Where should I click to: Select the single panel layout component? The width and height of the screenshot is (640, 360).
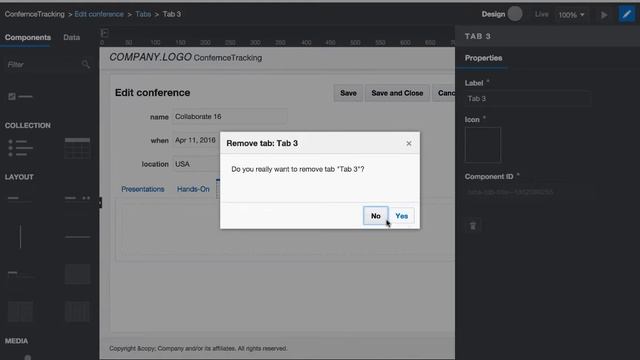tap(78, 273)
